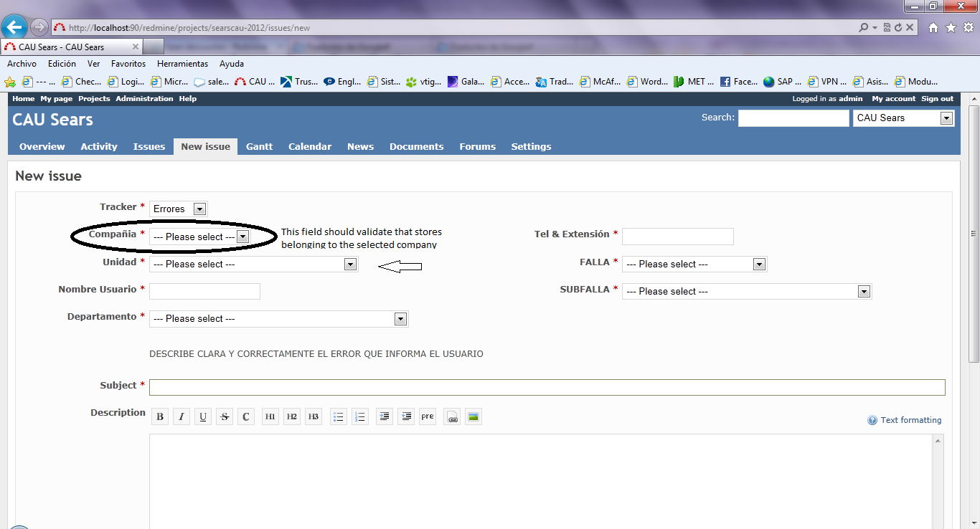
Task: Go to the Home link
Action: [24, 99]
